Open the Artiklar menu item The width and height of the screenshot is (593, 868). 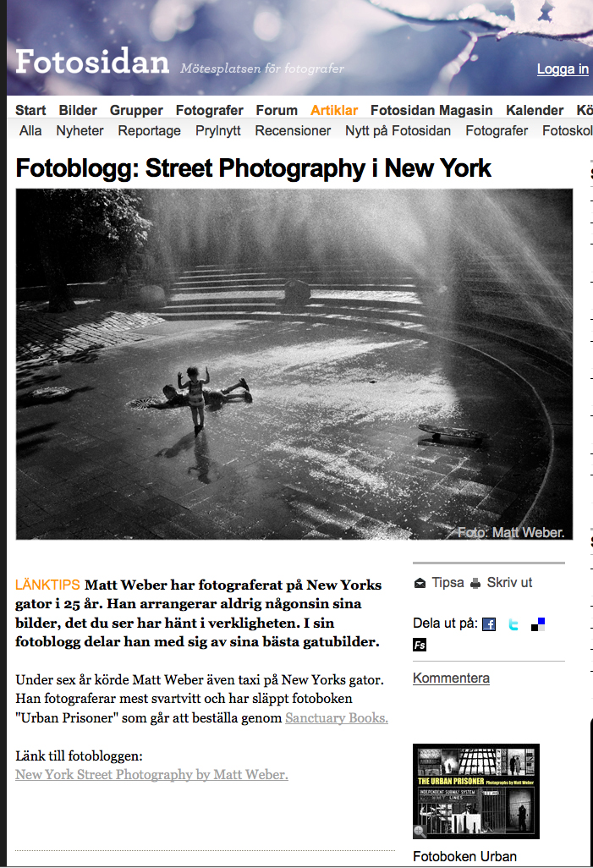[334, 110]
